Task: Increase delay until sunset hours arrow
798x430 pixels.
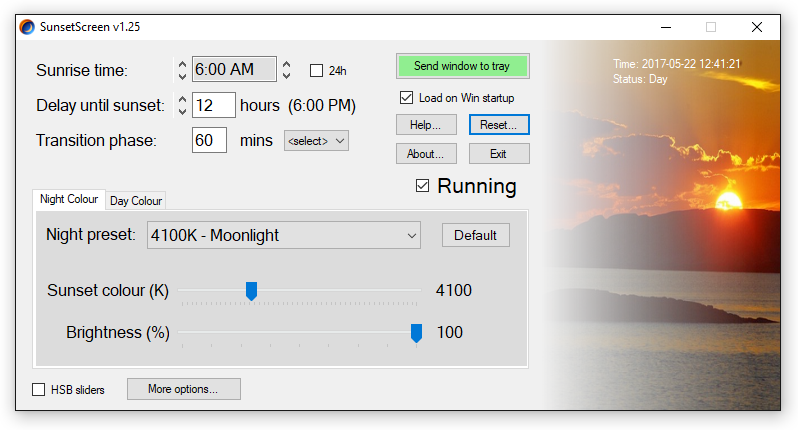Action: 182,100
